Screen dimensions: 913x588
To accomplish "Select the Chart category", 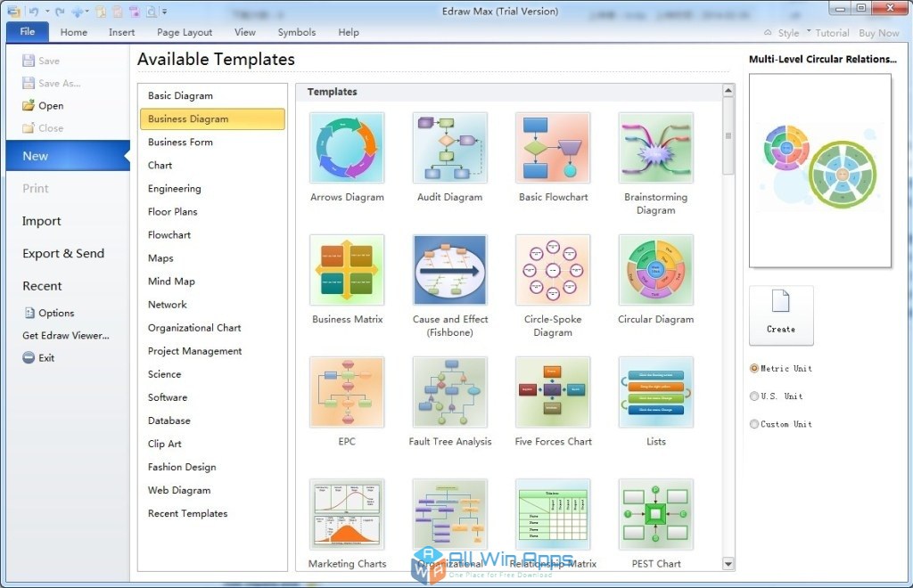I will (212, 165).
